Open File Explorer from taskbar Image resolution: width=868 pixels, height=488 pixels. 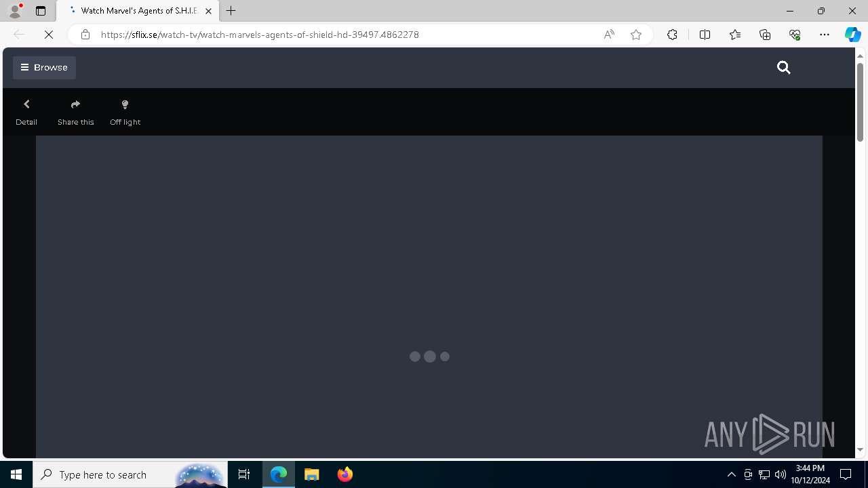312,474
